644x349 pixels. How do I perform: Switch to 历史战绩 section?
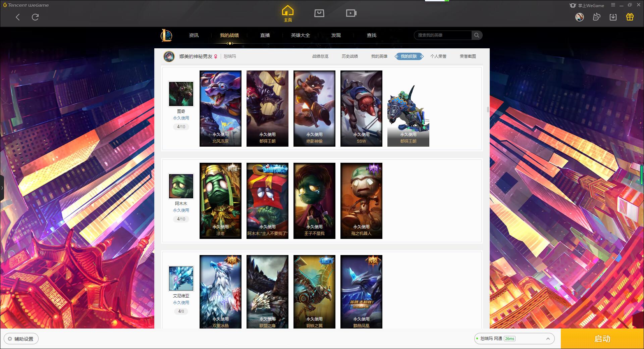(350, 56)
